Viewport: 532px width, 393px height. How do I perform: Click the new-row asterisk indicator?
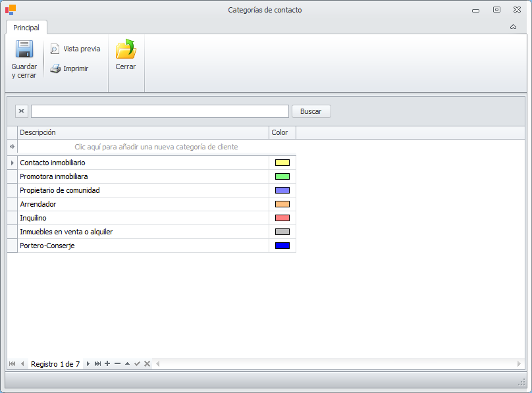[13, 147]
